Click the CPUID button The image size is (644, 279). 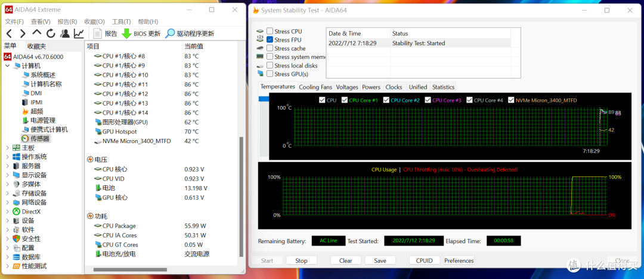425,261
